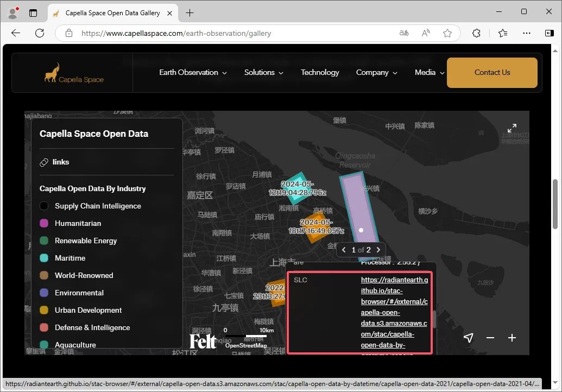The height and width of the screenshot is (392, 562).
Task: Close the Capella Space gallery tab
Action: pyautogui.click(x=169, y=13)
